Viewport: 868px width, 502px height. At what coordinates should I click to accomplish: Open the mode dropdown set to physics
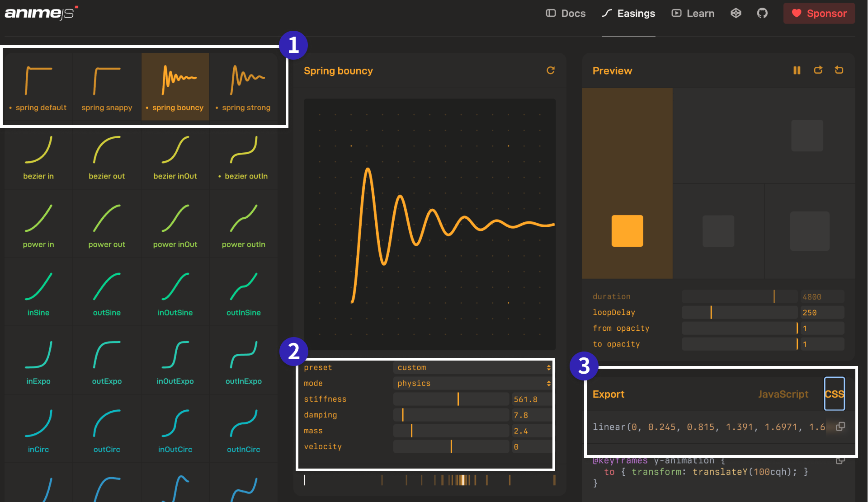click(x=473, y=383)
